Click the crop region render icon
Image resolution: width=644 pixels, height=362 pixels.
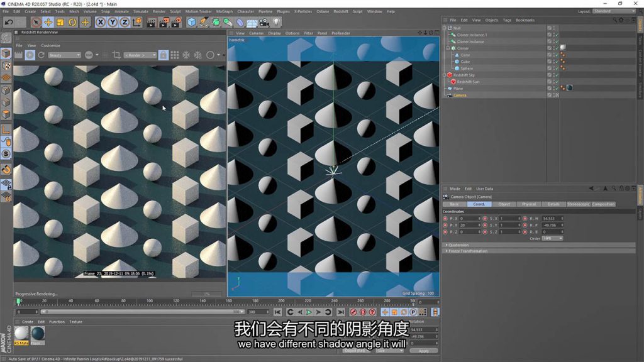coord(116,55)
